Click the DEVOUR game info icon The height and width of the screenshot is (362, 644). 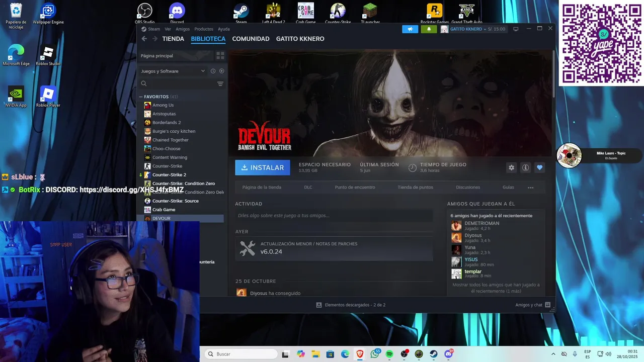[525, 167]
